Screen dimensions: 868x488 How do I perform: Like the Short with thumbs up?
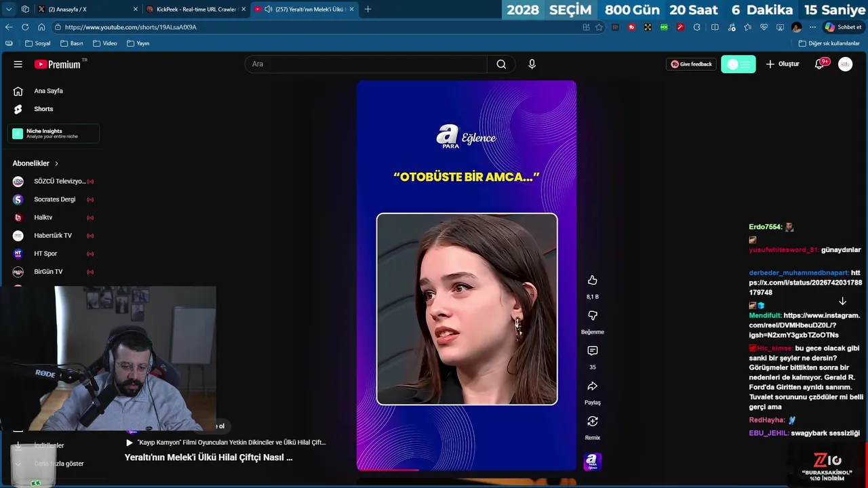[x=592, y=281]
